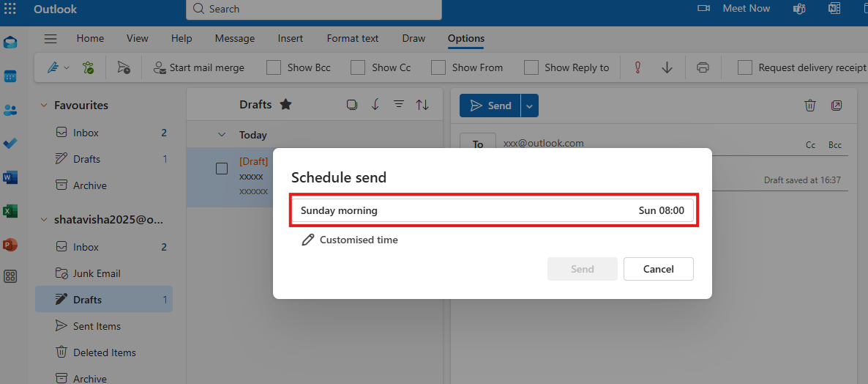Image resolution: width=868 pixels, height=384 pixels.
Task: Open the Draw ribbon tab
Action: pos(414,38)
